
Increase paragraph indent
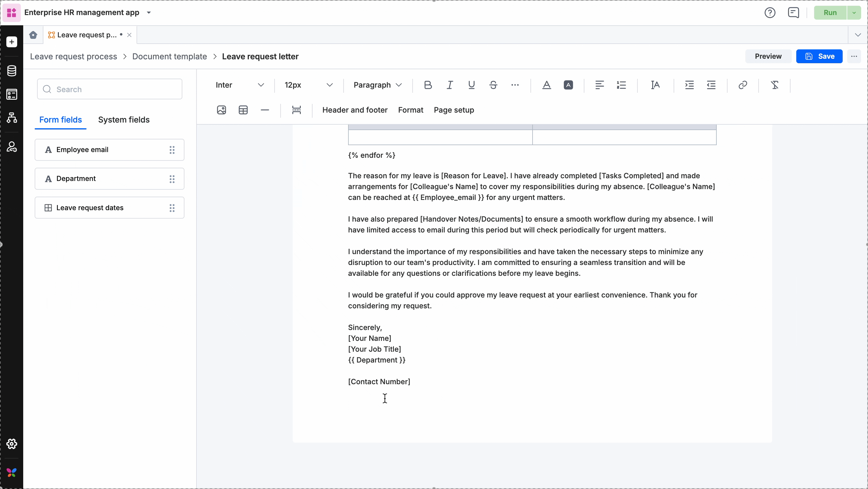coord(689,85)
